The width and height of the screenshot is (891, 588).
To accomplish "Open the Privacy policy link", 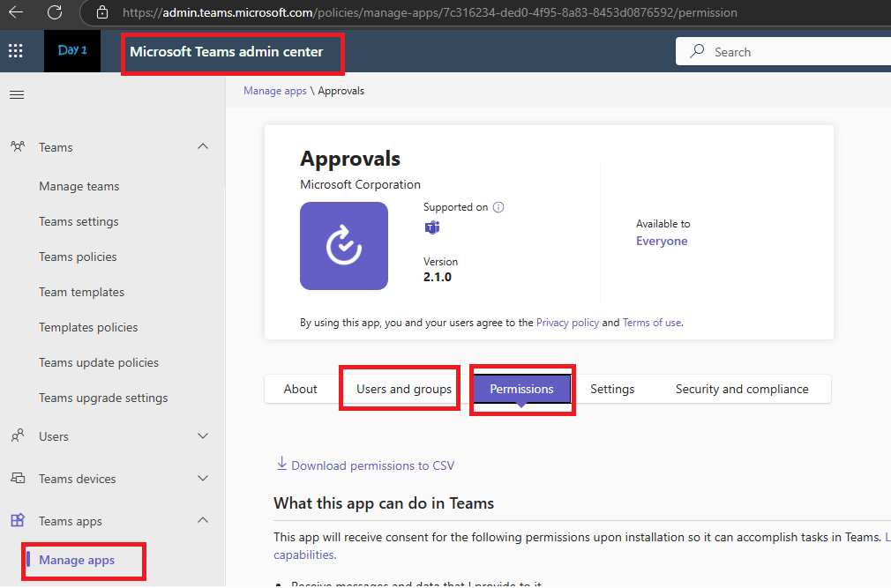I will click(567, 323).
